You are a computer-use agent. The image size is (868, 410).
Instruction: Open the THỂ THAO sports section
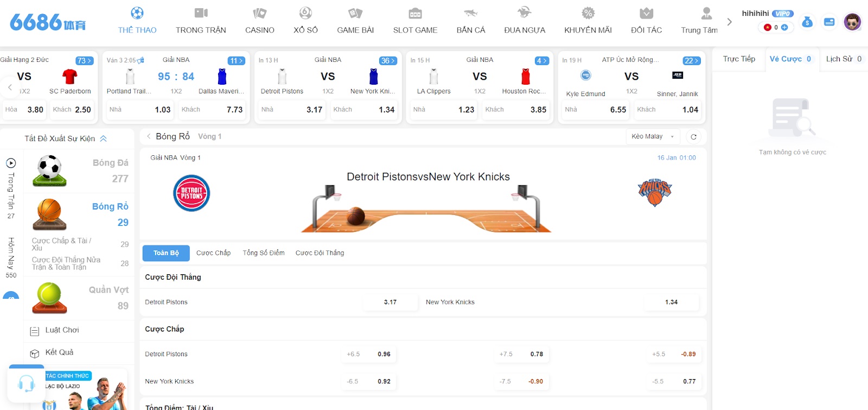(x=137, y=21)
